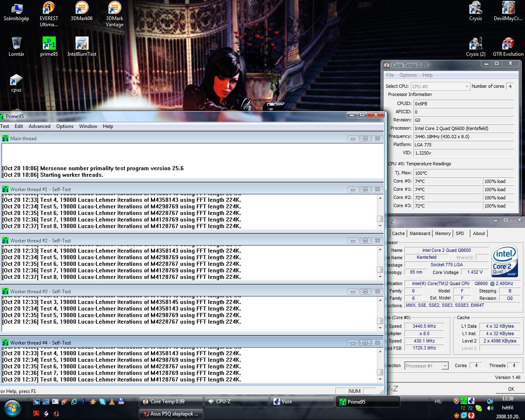Viewport: 525px width, 420px height.
Task: Click the 12:38 taskbar clock
Action: (x=508, y=399)
